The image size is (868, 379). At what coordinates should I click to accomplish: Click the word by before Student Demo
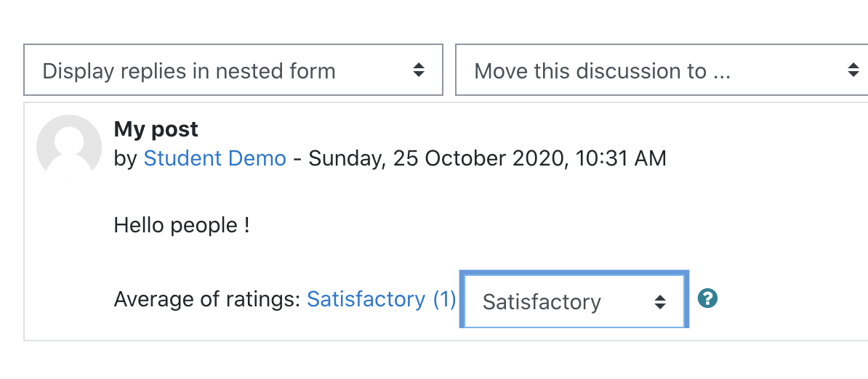[125, 158]
